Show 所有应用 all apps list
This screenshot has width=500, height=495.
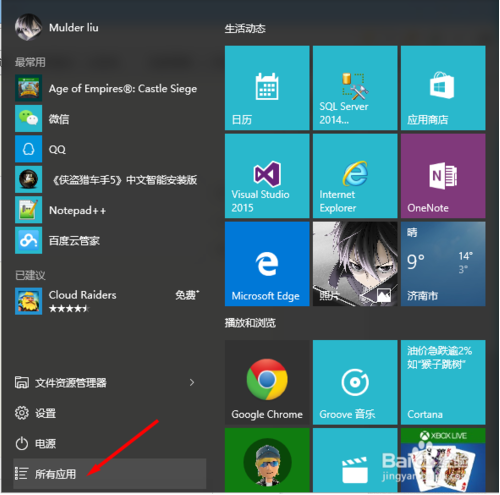point(110,474)
